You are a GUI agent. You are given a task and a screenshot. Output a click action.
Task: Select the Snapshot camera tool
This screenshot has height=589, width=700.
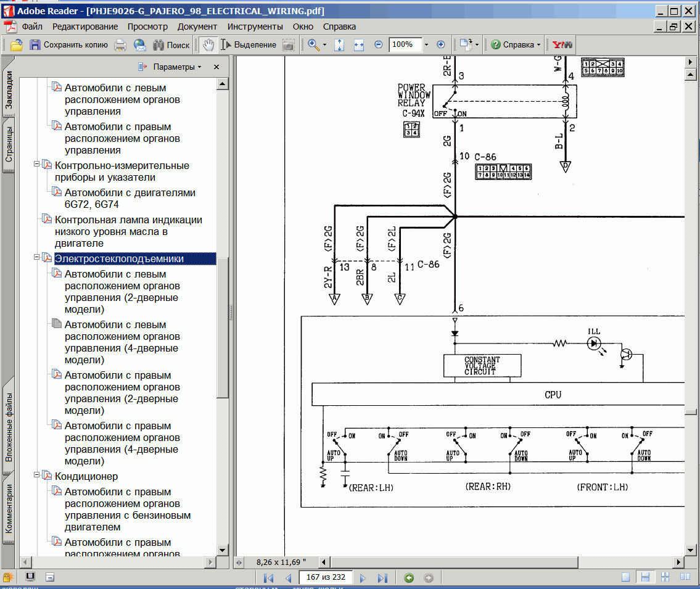pos(288,45)
